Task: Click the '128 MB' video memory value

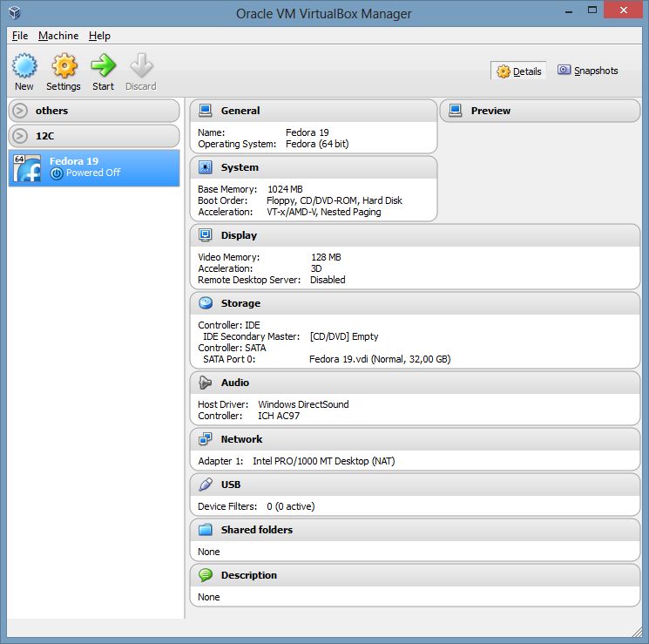Action: click(x=326, y=257)
